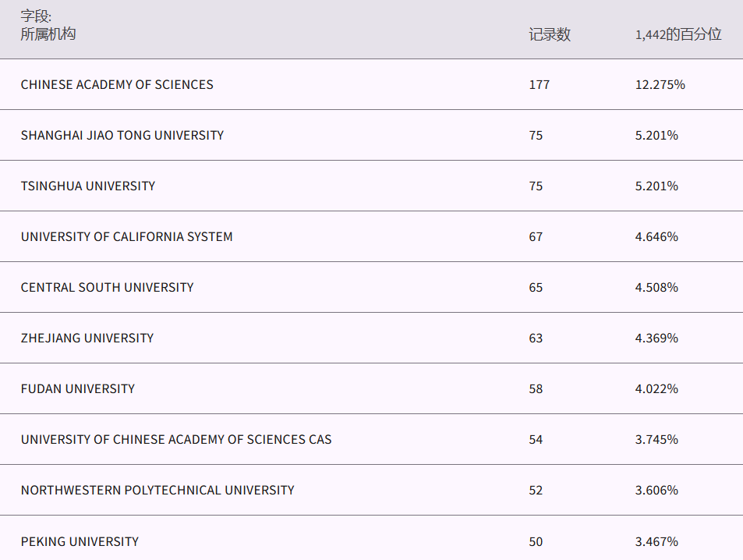Select the 12.275% percentage value
The width and height of the screenshot is (743, 560).
coord(660,84)
